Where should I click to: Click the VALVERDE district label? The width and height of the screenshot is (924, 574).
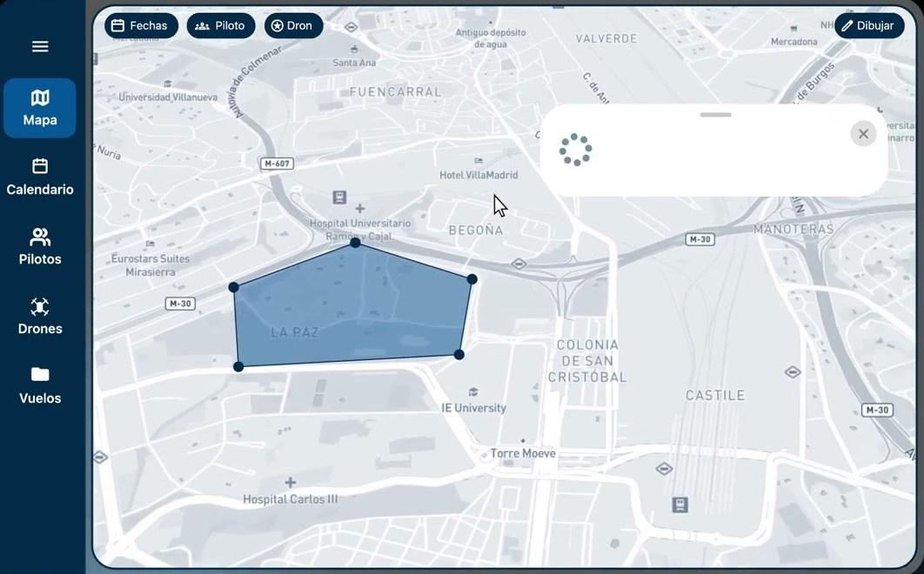point(606,39)
